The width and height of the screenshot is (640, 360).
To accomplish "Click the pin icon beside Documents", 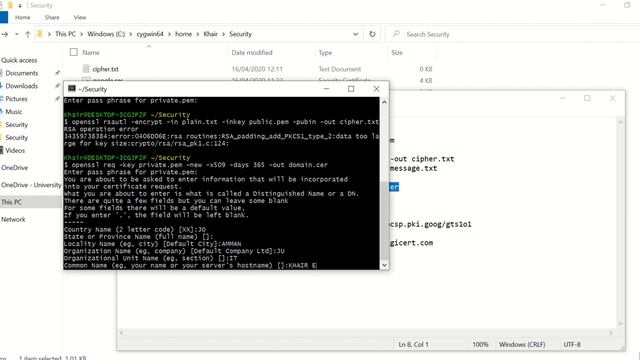I will 57,73.
